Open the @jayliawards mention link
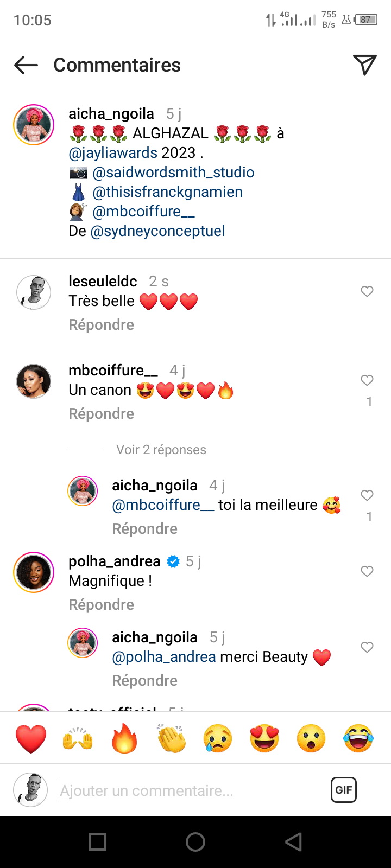 113,153
